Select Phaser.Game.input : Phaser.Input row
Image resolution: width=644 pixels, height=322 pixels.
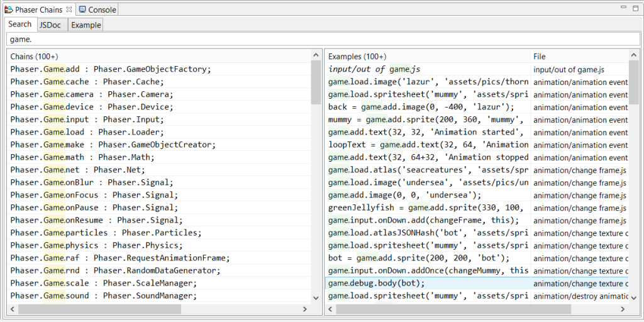[x=159, y=119]
